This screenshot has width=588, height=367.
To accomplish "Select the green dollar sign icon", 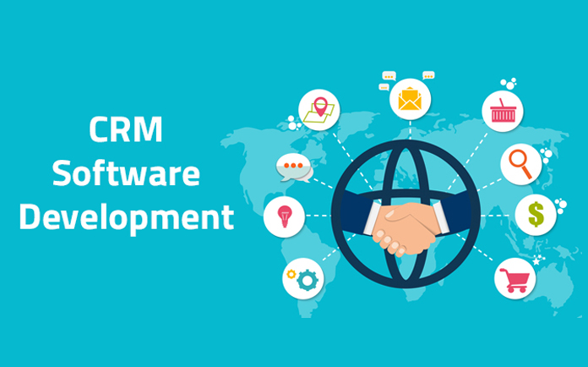I will pos(536,215).
